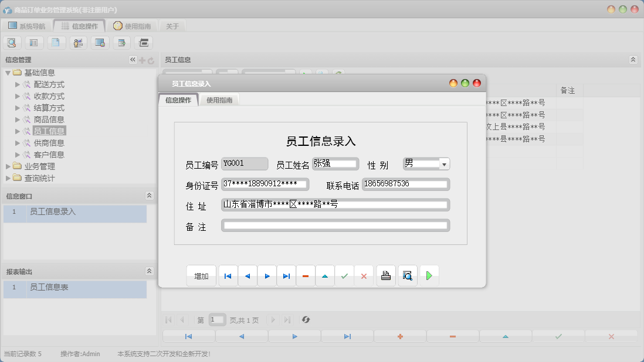Click the 增加 add button
This screenshot has height=362, width=644.
201,275
